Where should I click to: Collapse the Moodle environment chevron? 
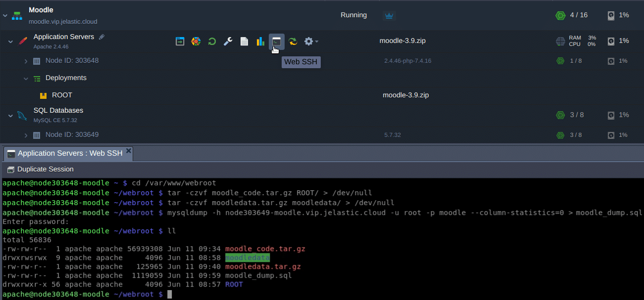coord(5,16)
